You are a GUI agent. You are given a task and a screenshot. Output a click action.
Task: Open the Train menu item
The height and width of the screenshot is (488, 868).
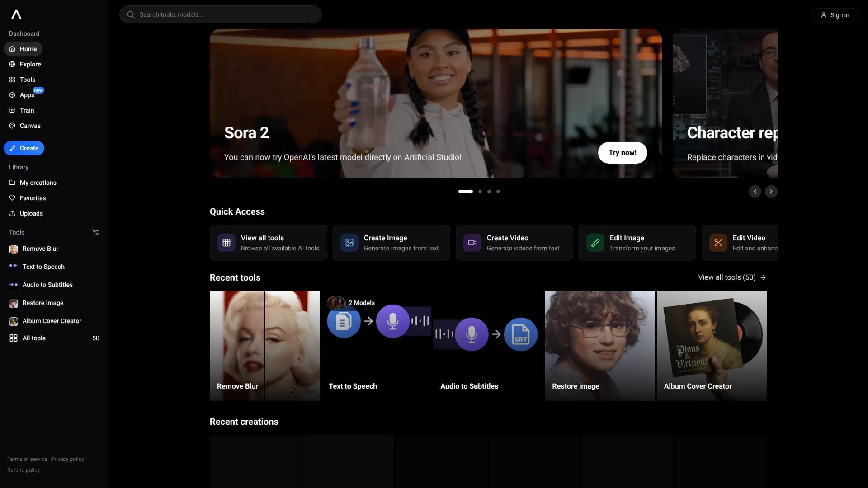22,110
